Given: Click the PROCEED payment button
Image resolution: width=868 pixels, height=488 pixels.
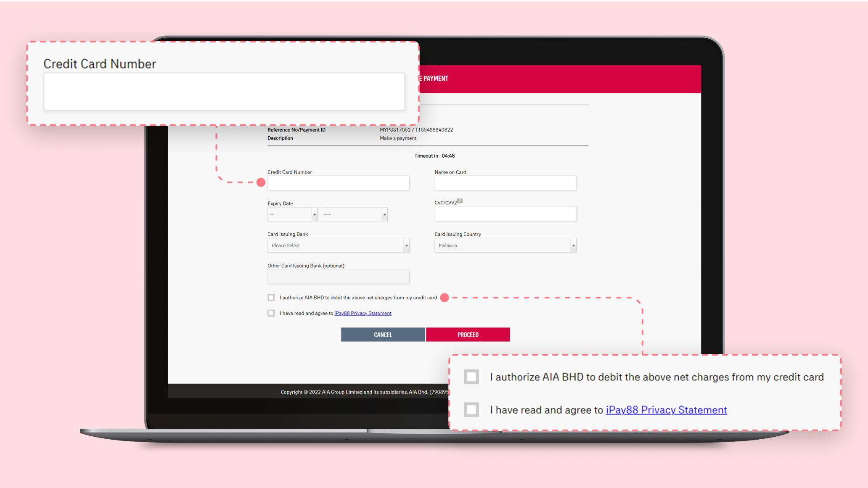Looking at the screenshot, I should point(468,334).
